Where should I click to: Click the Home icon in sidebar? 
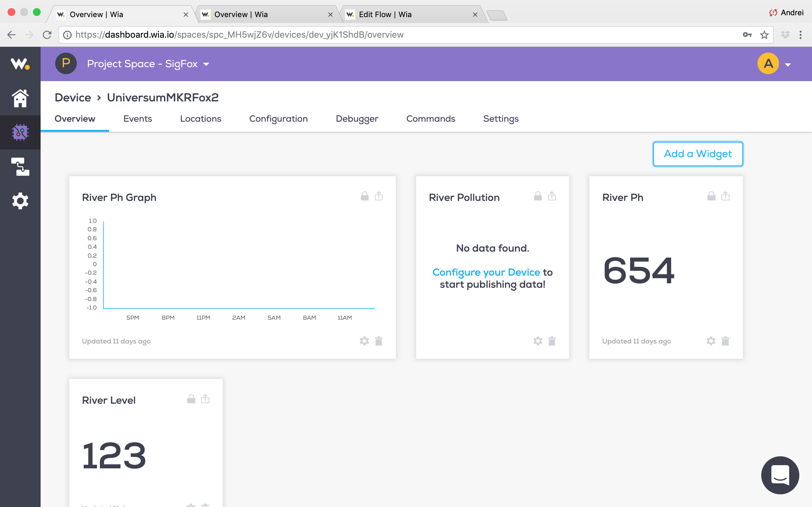coord(20,98)
